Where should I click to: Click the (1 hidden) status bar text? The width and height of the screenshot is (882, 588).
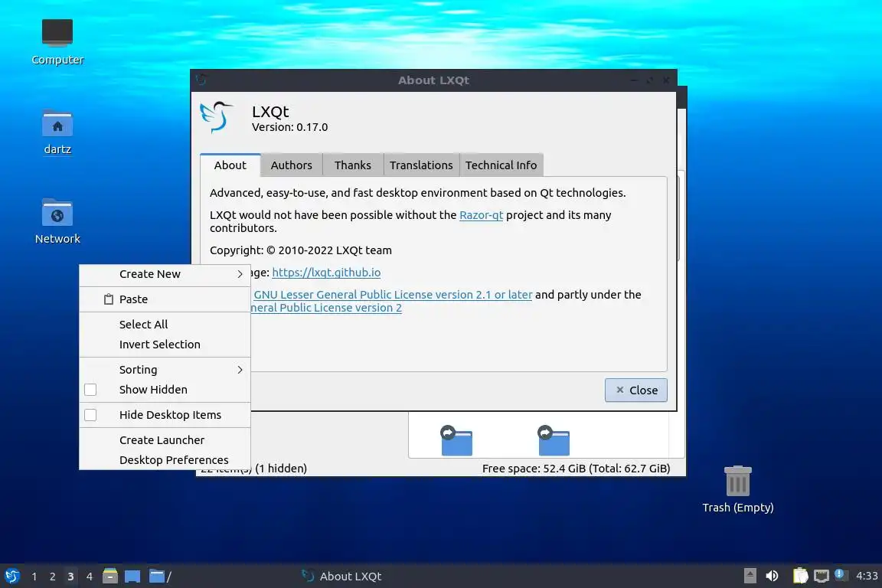[x=281, y=468]
